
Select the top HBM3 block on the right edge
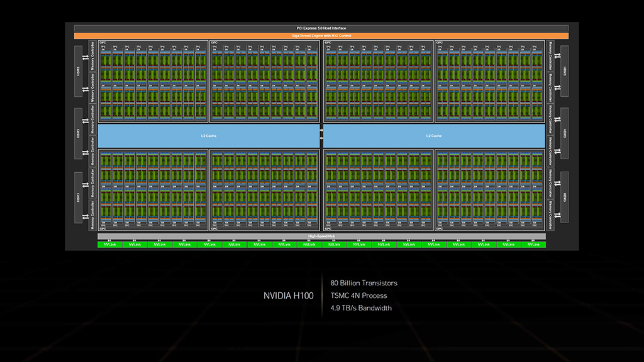pyautogui.click(x=565, y=72)
